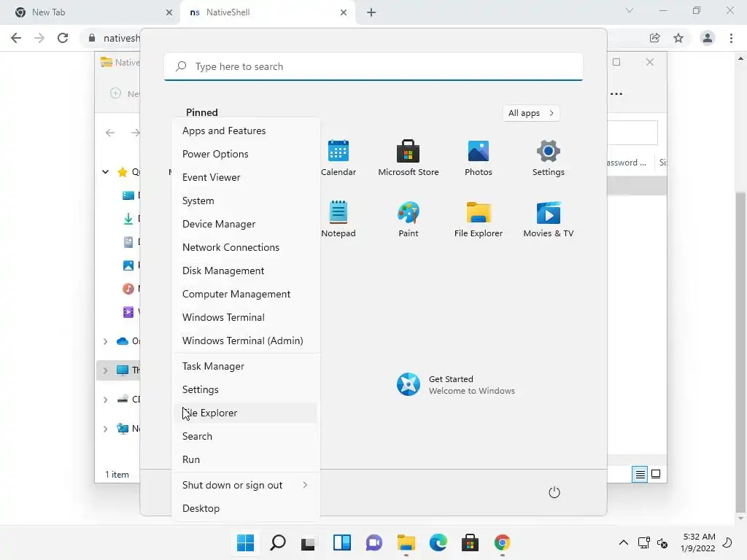This screenshot has width=747, height=560.
Task: Expand OneDrive in Explorer sidebar
Action: coord(105,341)
